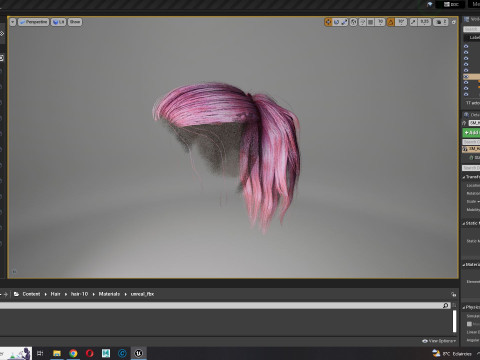
Task: Open the Show flags menu
Action: click(x=75, y=22)
